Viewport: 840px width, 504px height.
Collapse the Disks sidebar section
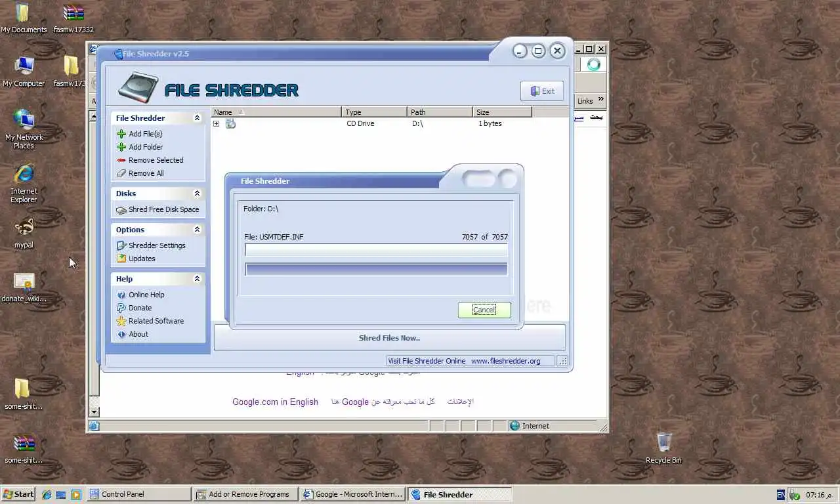tap(197, 194)
